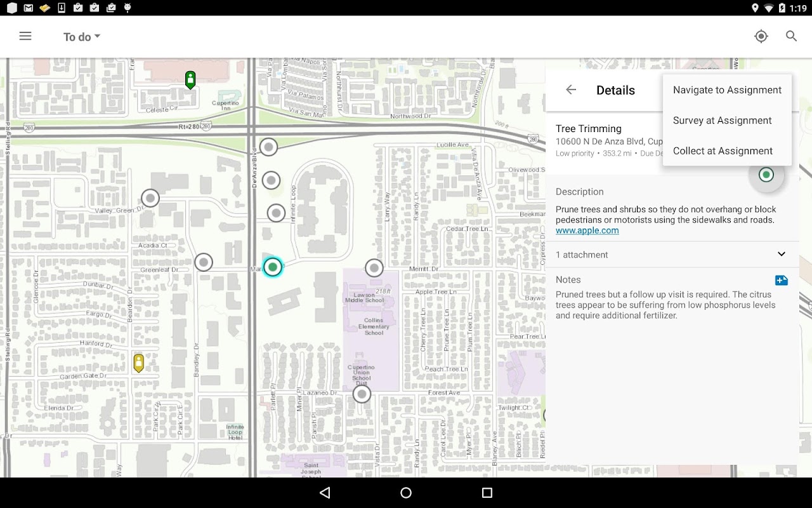Open the search magnifier icon
Screen dimensions: 812x508
pos(791,36)
